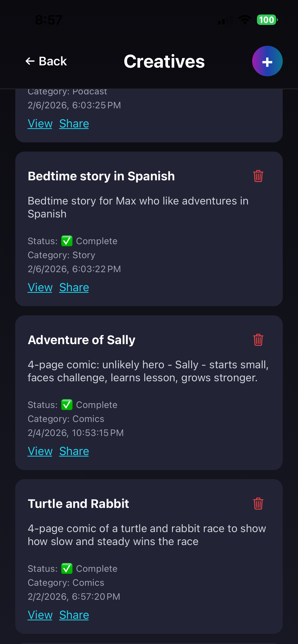This screenshot has height=644, width=298.
Task: Tap the plus button to add creative
Action: [x=267, y=61]
